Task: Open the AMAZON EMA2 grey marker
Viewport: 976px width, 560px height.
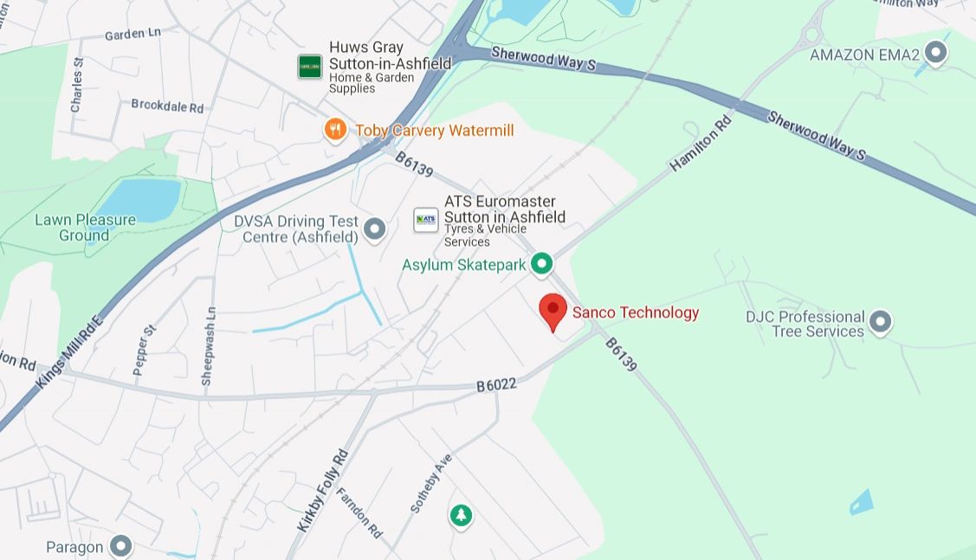Action: 935,53
